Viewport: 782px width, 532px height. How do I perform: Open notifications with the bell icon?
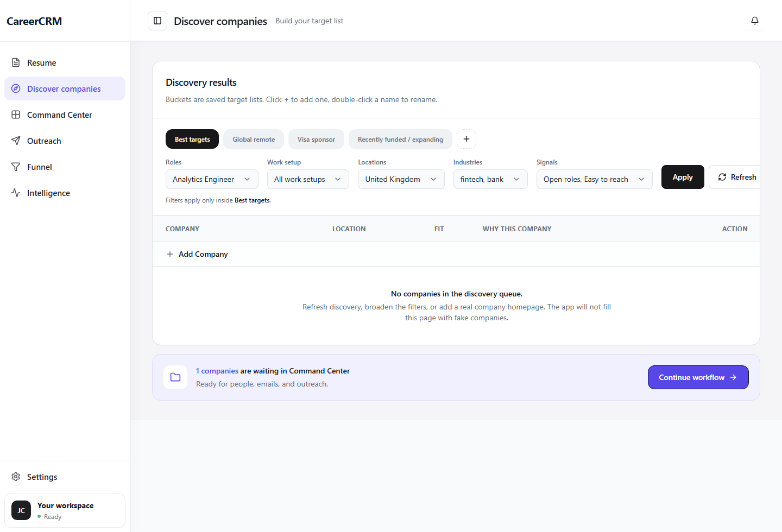click(x=755, y=21)
